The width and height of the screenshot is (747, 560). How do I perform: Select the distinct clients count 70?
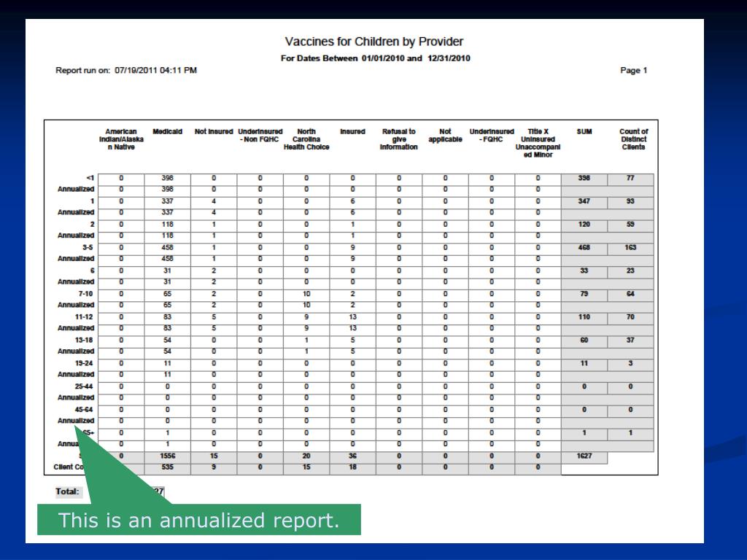(630, 316)
